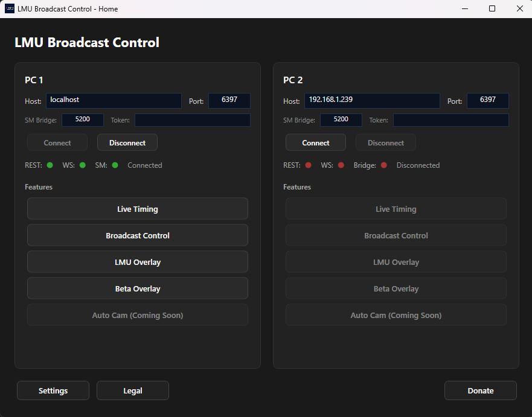
Task: Click the greyed Connect button for PC 1
Action: (57, 142)
